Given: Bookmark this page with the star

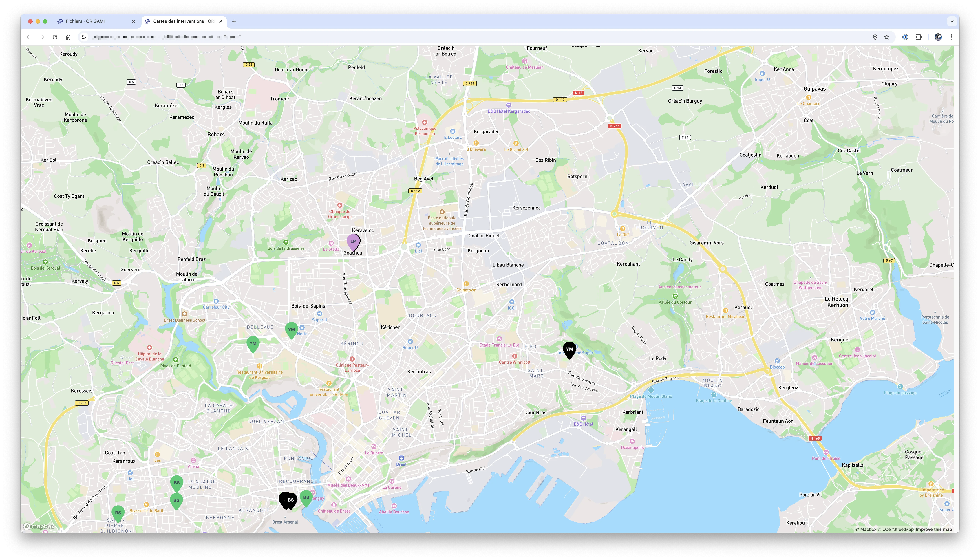Looking at the screenshot, I should coord(887,37).
